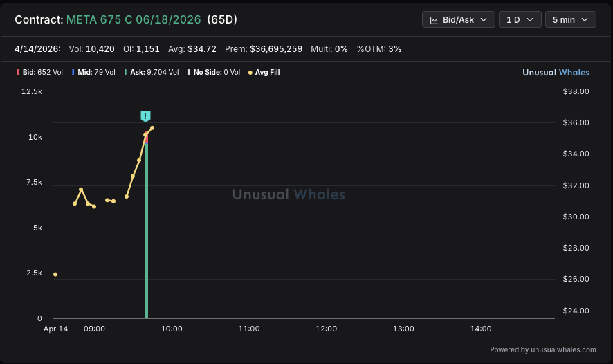Click the 14:00 time axis label

click(480, 329)
